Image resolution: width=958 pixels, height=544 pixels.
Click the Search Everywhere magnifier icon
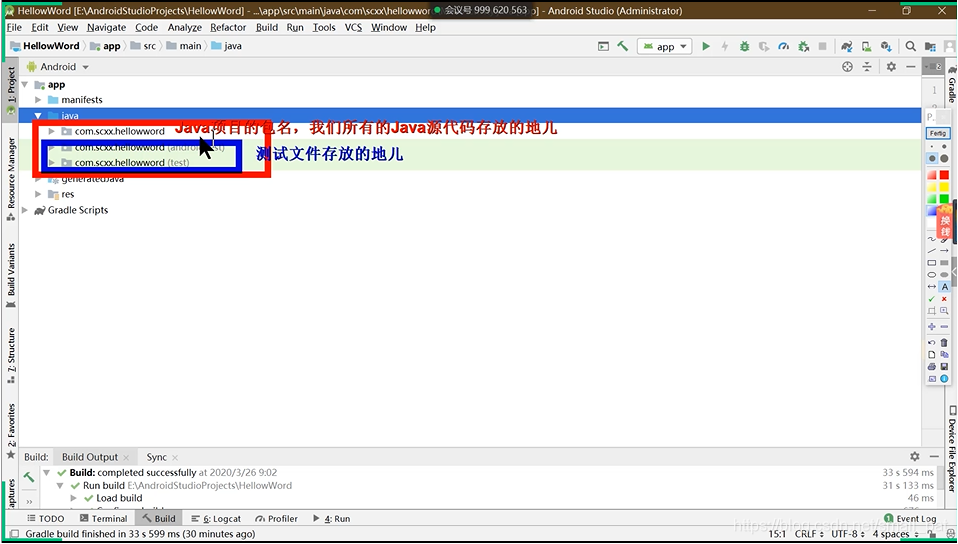pyautogui.click(x=910, y=46)
